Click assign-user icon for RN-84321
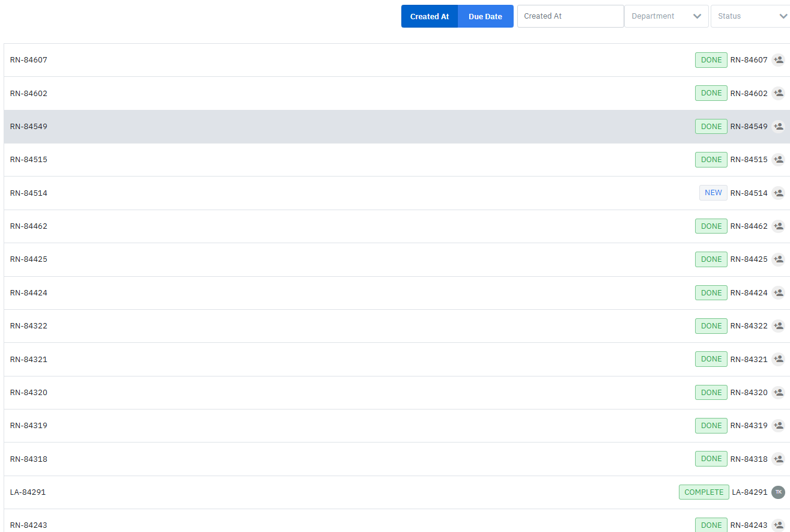Image resolution: width=790 pixels, height=532 pixels. (778, 359)
